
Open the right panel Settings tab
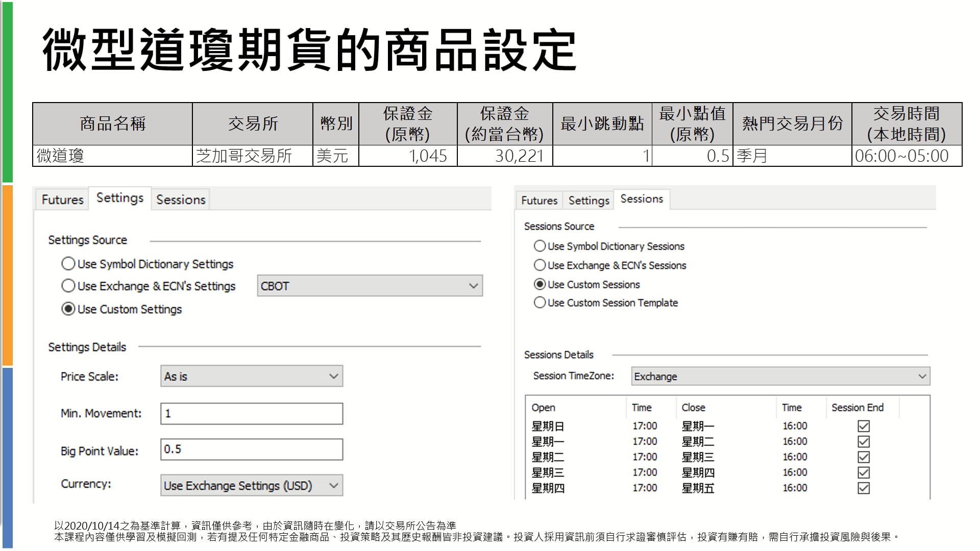point(589,201)
